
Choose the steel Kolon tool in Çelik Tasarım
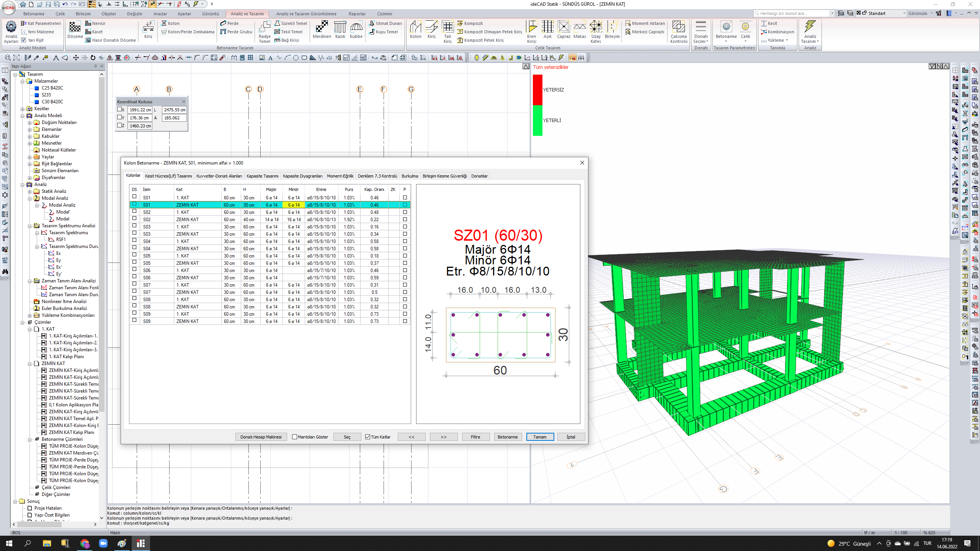(415, 30)
